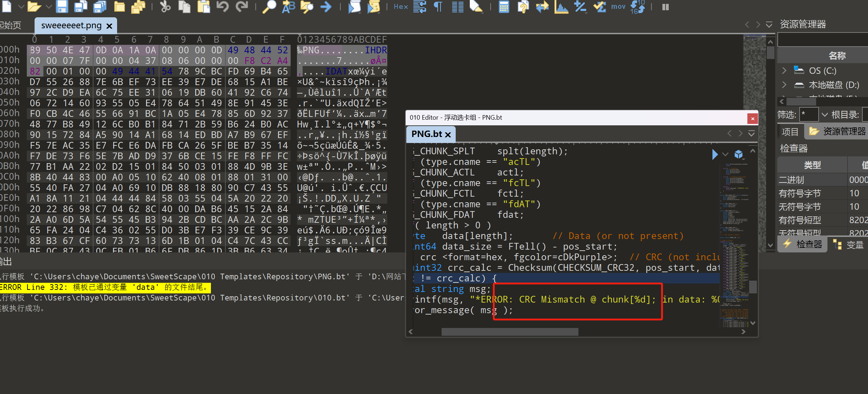This screenshot has height=394, width=868.
Task: Select the 变量 tab
Action: [849, 244]
